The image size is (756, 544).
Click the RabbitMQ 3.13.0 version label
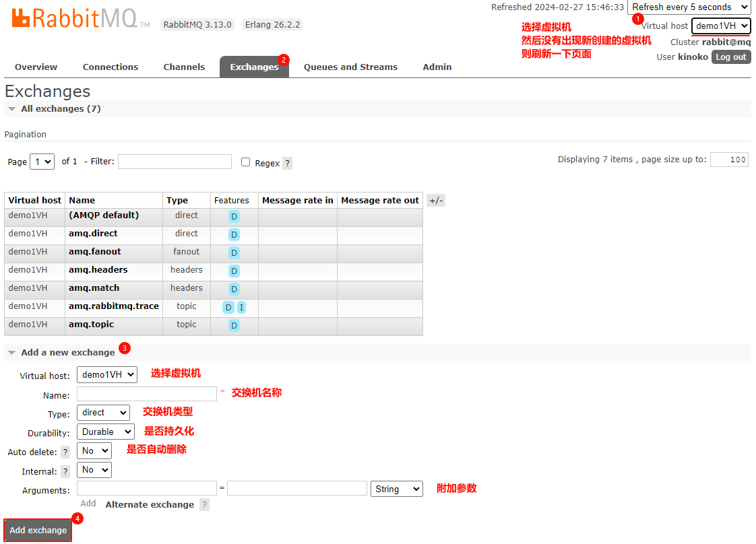tap(197, 24)
